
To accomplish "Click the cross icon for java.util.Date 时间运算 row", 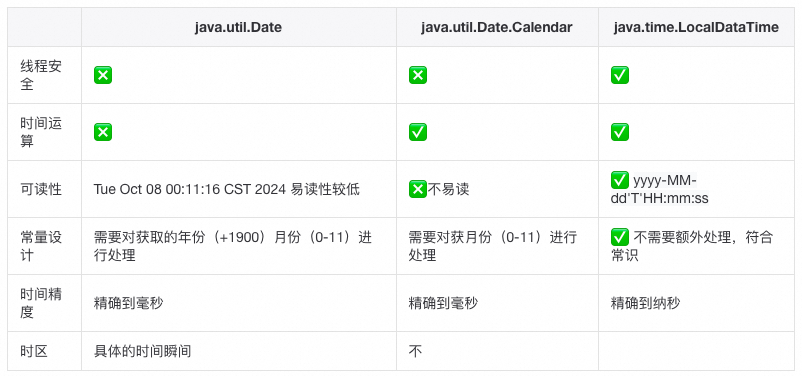I will tap(103, 132).
